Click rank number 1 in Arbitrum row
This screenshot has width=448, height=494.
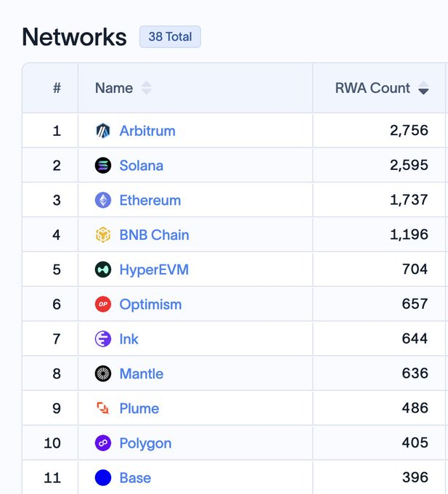click(57, 131)
